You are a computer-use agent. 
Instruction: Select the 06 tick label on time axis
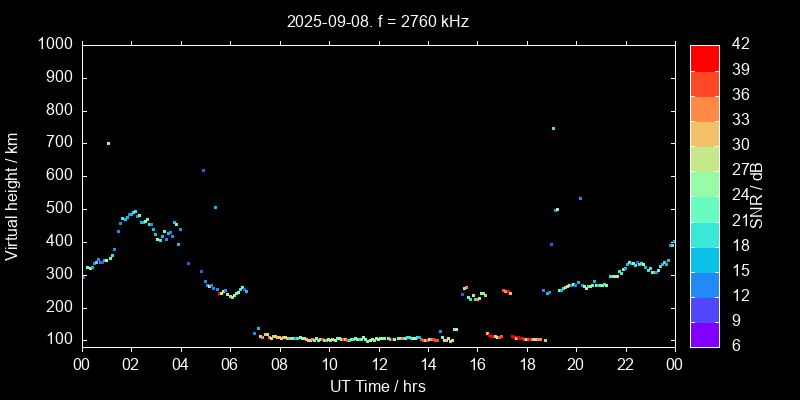[229, 364]
